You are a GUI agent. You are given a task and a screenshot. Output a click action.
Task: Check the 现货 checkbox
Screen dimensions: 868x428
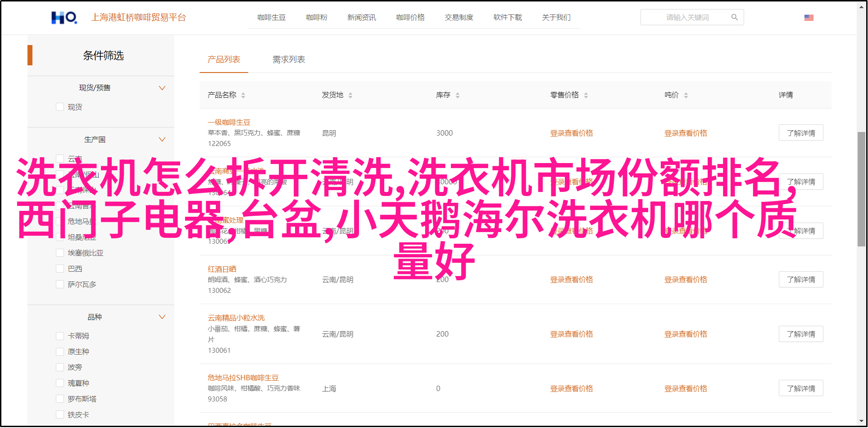pyautogui.click(x=60, y=107)
